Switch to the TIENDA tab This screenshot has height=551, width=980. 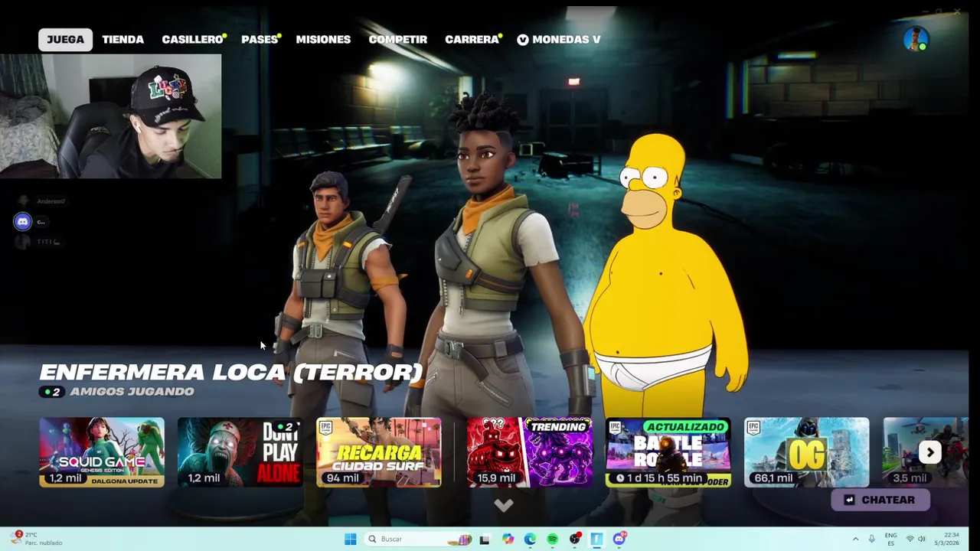click(x=122, y=40)
